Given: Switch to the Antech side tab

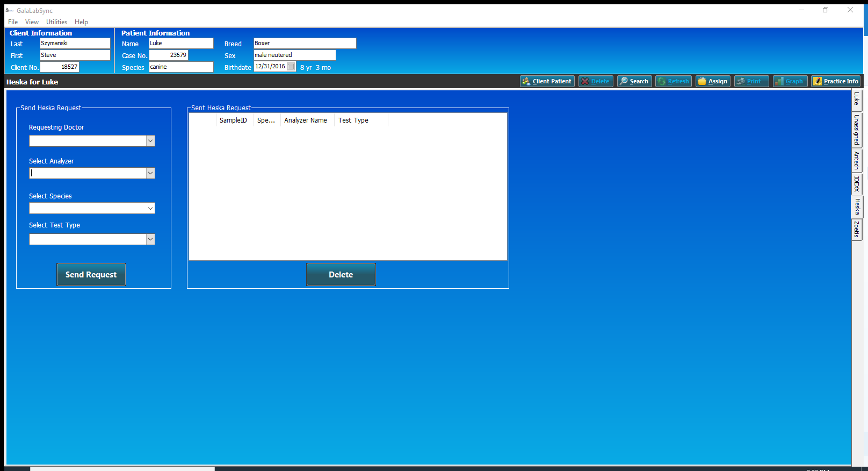Looking at the screenshot, I should [x=857, y=161].
